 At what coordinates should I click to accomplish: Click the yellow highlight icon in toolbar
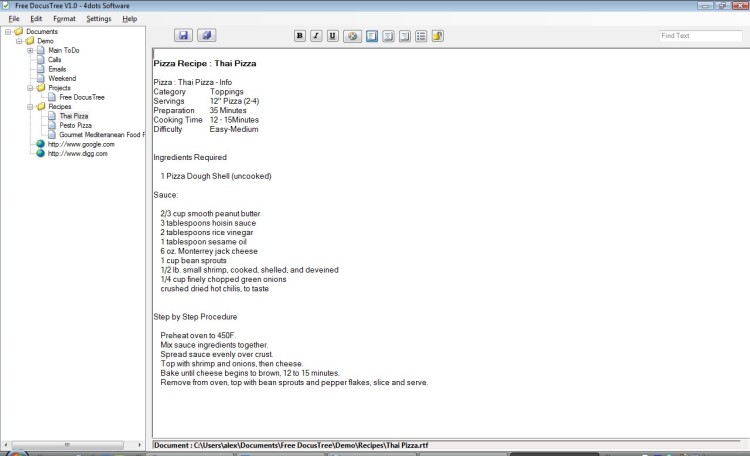pyautogui.click(x=438, y=36)
